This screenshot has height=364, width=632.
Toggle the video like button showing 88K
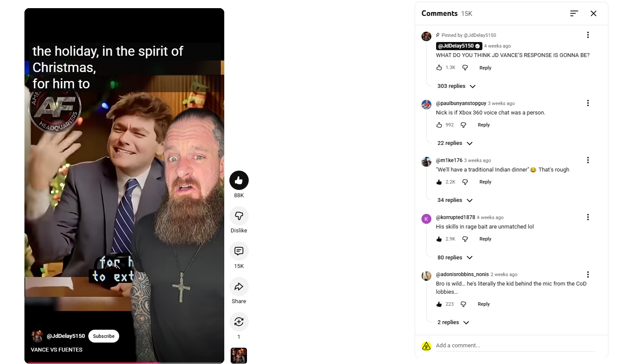[x=239, y=180]
